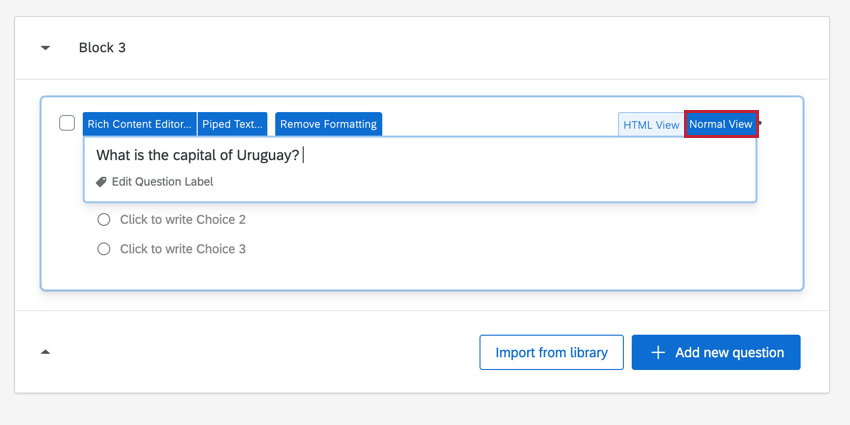
Task: Select the Choice 2 radio button
Action: coord(104,219)
